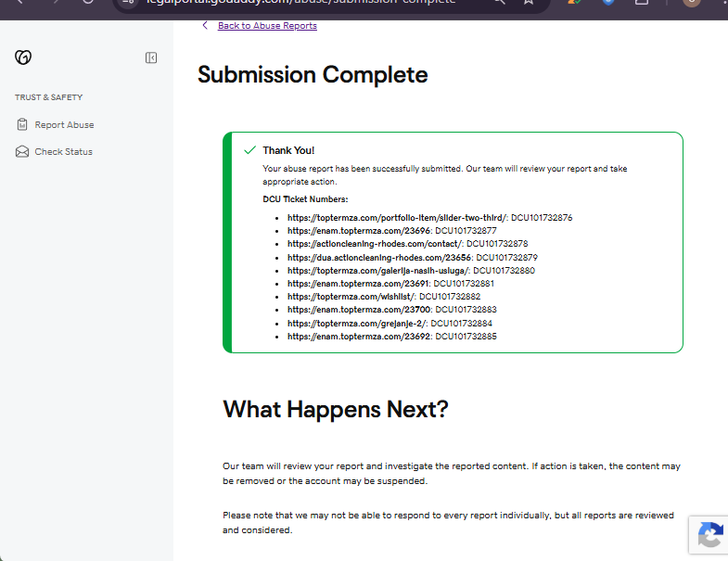Select the actioncleaning-rhodes.com/contact/ ticket row
This screenshot has height=561, width=728.
pos(408,244)
